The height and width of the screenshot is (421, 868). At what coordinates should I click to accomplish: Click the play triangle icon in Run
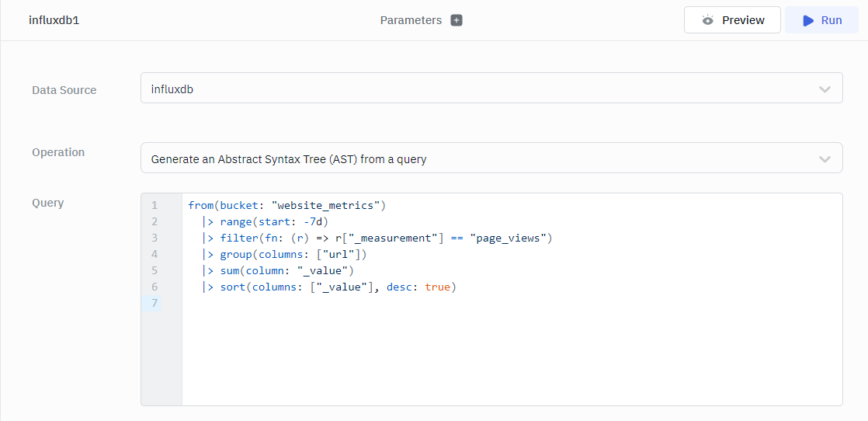coord(808,20)
